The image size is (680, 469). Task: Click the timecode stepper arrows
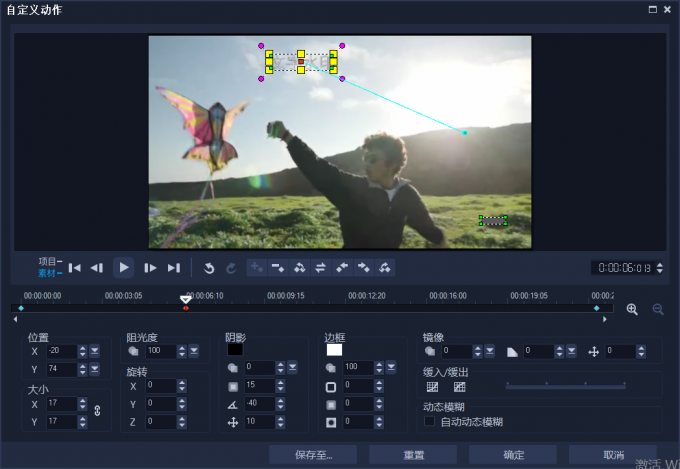(659, 268)
